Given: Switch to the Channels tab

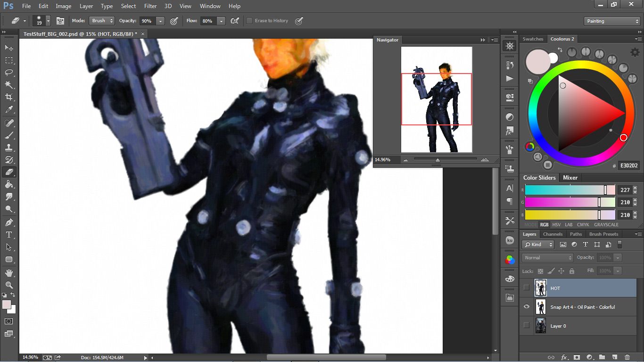Looking at the screenshot, I should click(x=553, y=234).
